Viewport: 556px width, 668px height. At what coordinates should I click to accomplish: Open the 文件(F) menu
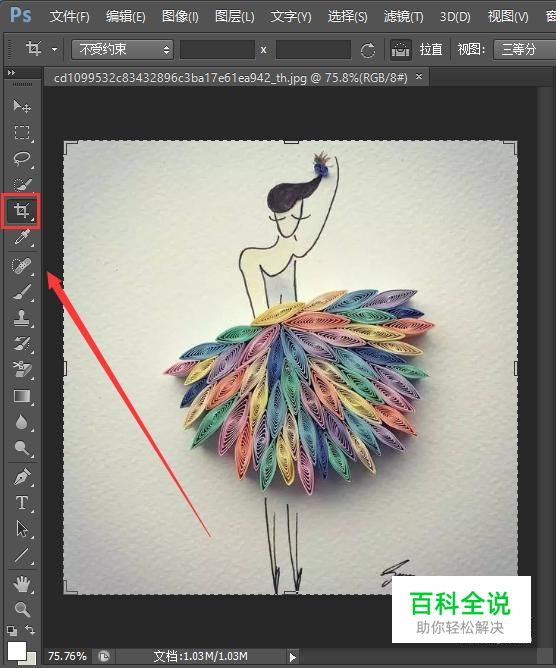click(x=69, y=17)
